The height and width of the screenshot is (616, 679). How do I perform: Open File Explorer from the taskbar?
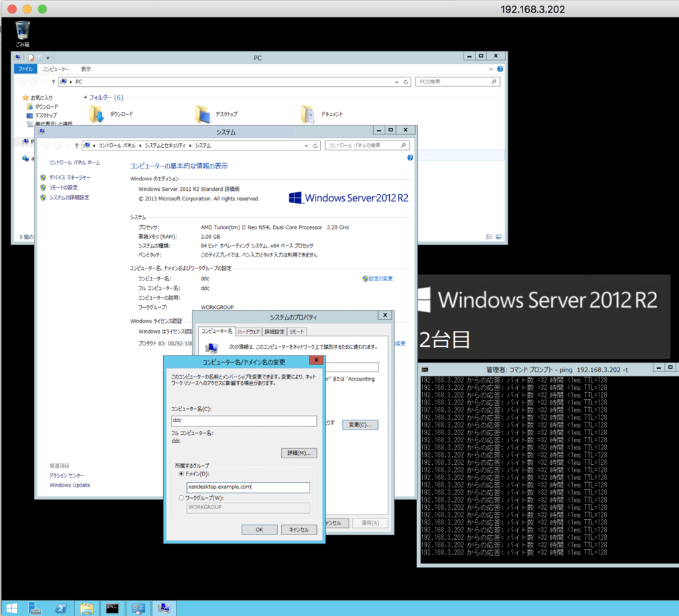coord(87,608)
